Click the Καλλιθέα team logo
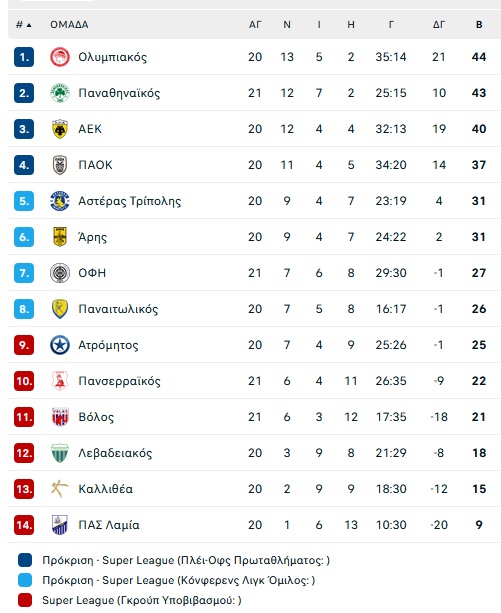Screen dimensions: 501x613 [60, 489]
